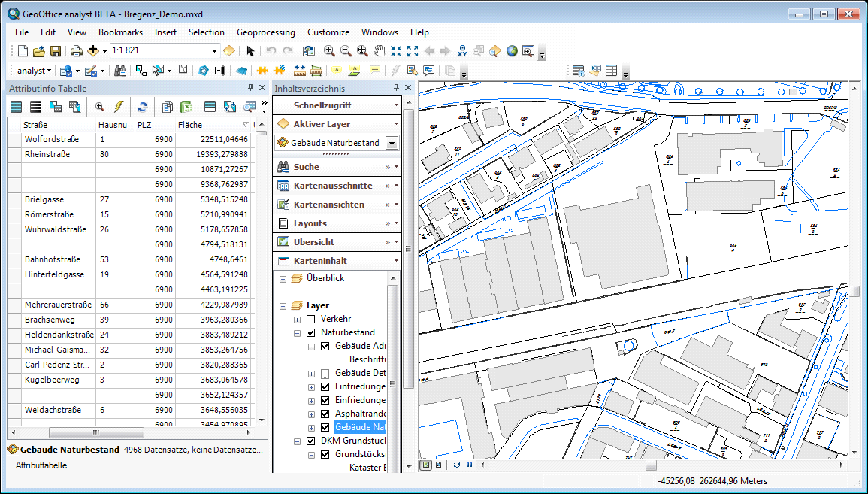Toggle DKM Grundstück layer visibility checkbox
Image resolution: width=868 pixels, height=494 pixels.
tap(311, 441)
